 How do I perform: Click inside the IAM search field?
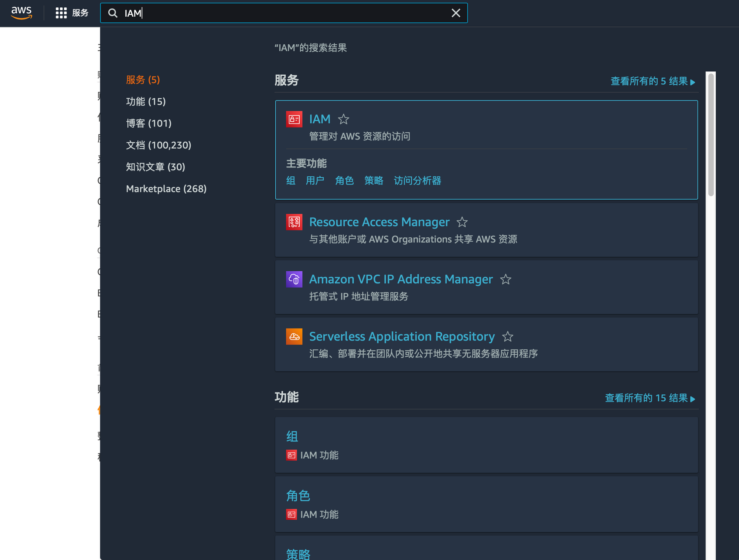(288, 13)
